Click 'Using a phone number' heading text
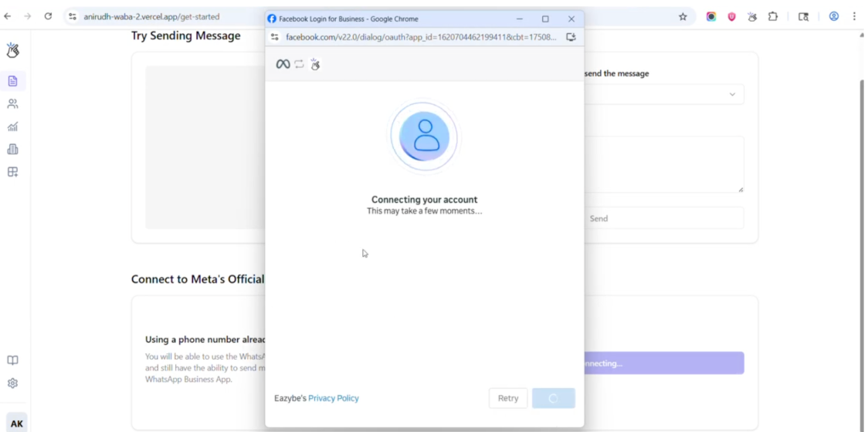Image resolution: width=868 pixels, height=432 pixels. point(205,339)
